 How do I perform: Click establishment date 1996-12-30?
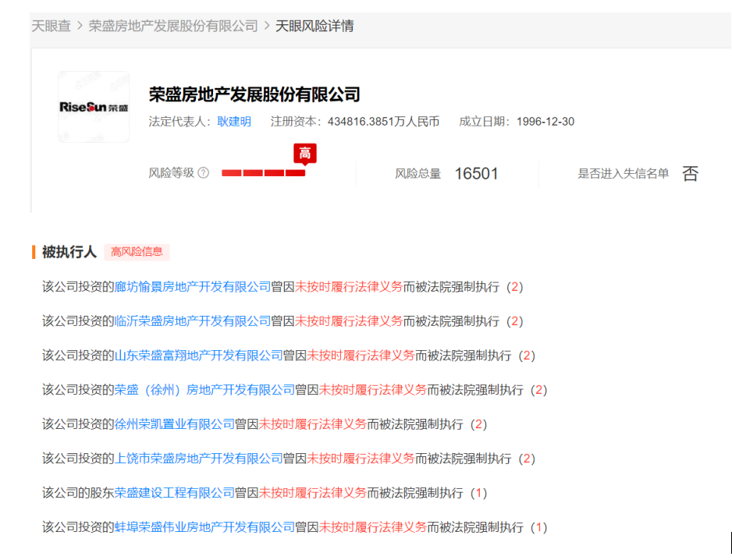click(545, 122)
